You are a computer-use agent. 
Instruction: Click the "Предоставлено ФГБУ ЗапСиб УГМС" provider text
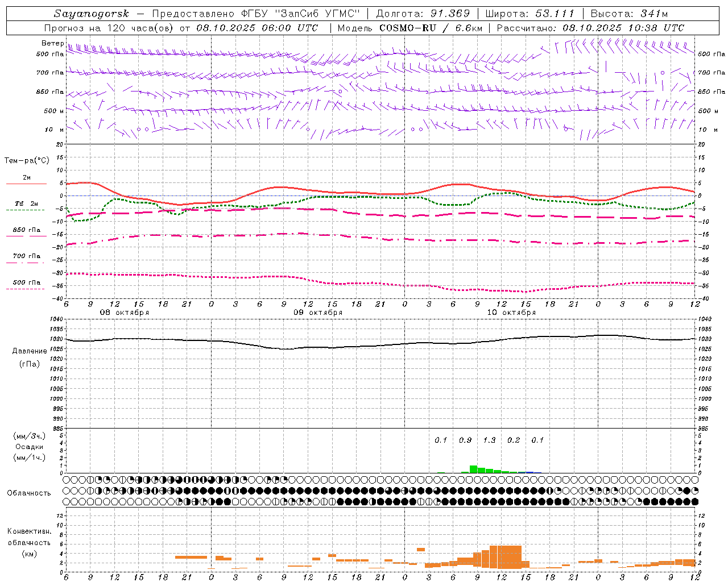coord(257,14)
